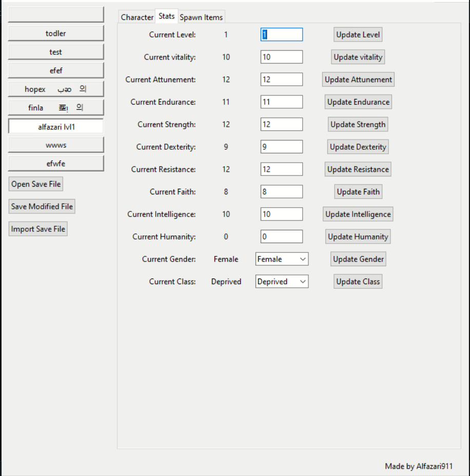Click the Current Class value Deprived text
Viewport: 470px width, 476px height.
(x=226, y=282)
